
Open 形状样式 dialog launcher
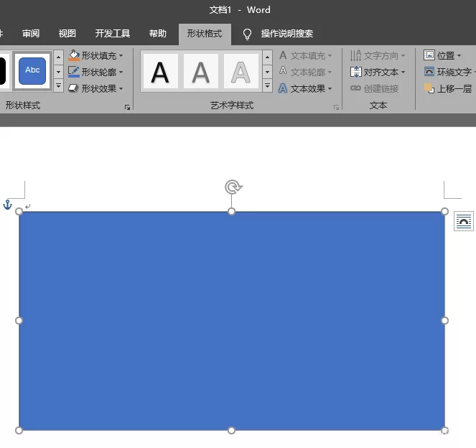(x=128, y=107)
